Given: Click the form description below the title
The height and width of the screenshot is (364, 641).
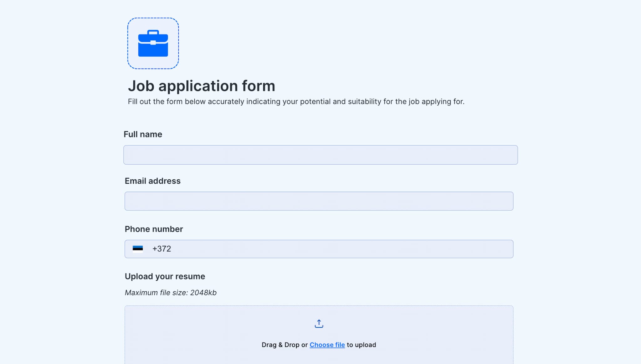Looking at the screenshot, I should pyautogui.click(x=296, y=101).
